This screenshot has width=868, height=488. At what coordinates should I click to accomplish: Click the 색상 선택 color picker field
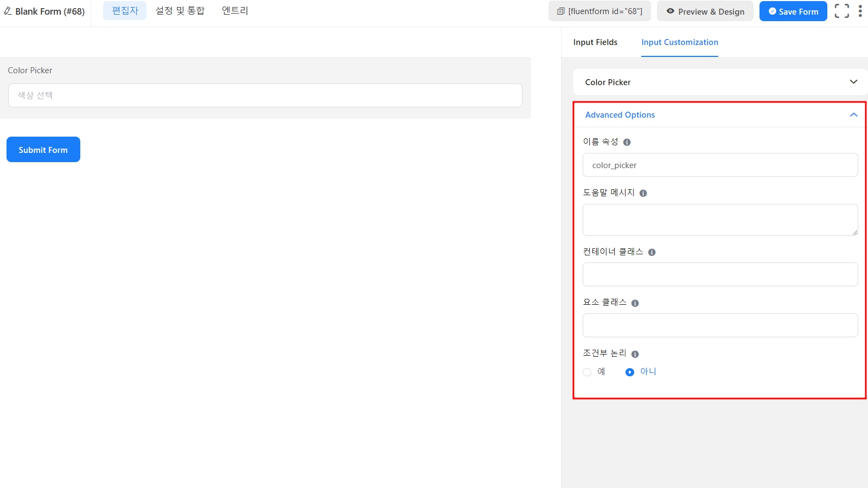265,95
